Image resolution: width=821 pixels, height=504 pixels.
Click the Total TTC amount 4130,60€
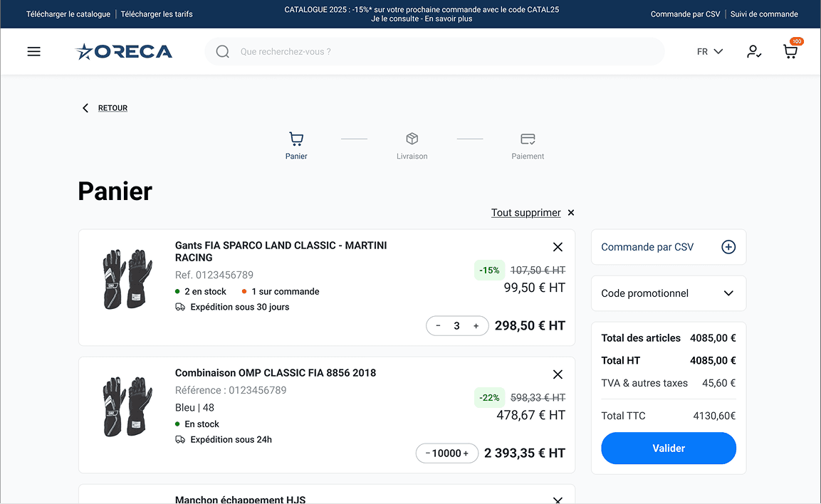click(714, 416)
